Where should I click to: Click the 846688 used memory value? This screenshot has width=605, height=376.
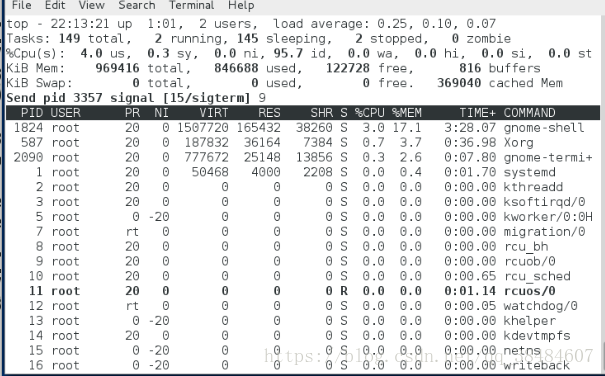(x=236, y=68)
